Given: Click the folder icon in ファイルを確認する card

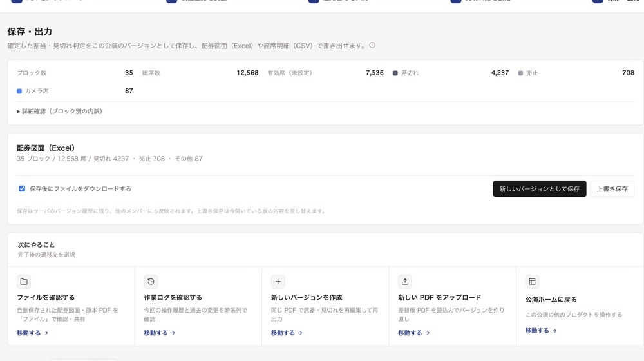Looking at the screenshot, I should pyautogui.click(x=24, y=282).
